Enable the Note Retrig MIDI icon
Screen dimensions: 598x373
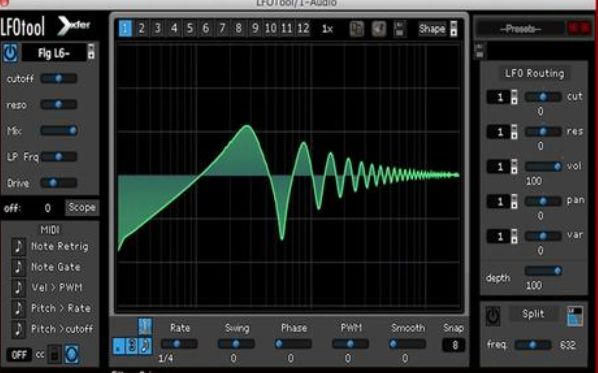pyautogui.click(x=18, y=246)
